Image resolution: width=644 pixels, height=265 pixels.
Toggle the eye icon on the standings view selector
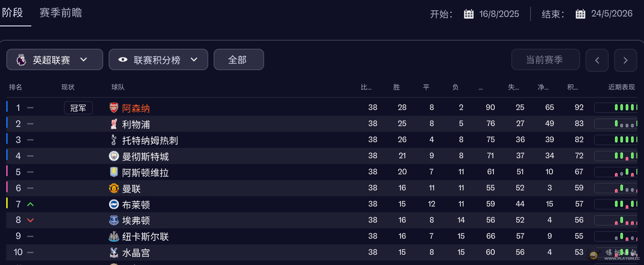(x=123, y=59)
